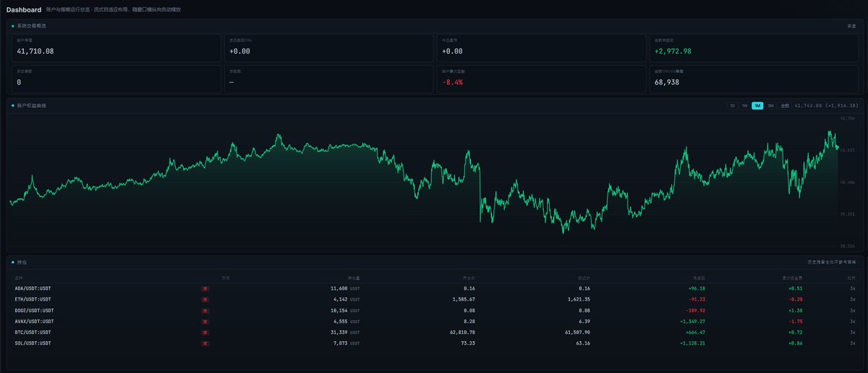868x373 pixels.
Task: Select the 1W chart range tab
Action: 744,106
